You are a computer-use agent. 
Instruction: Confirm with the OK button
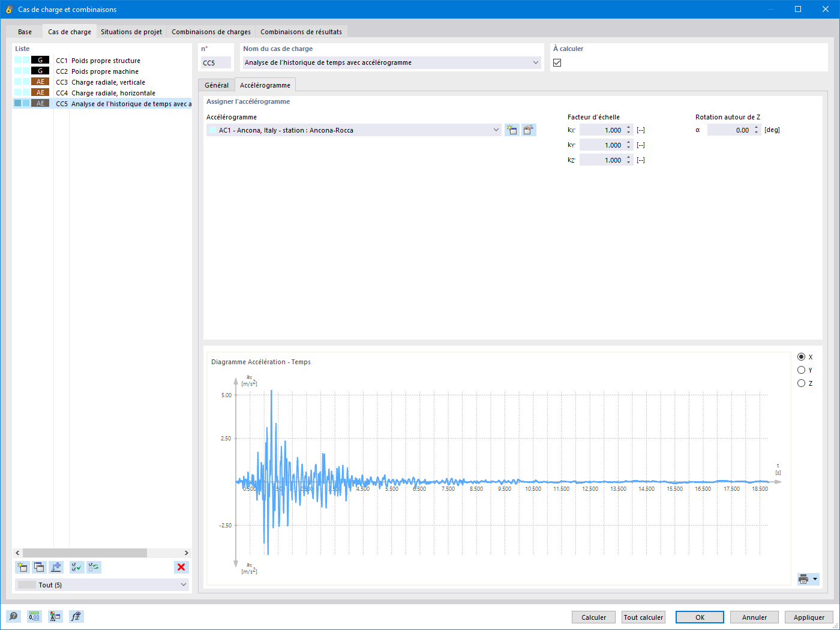[700, 617]
